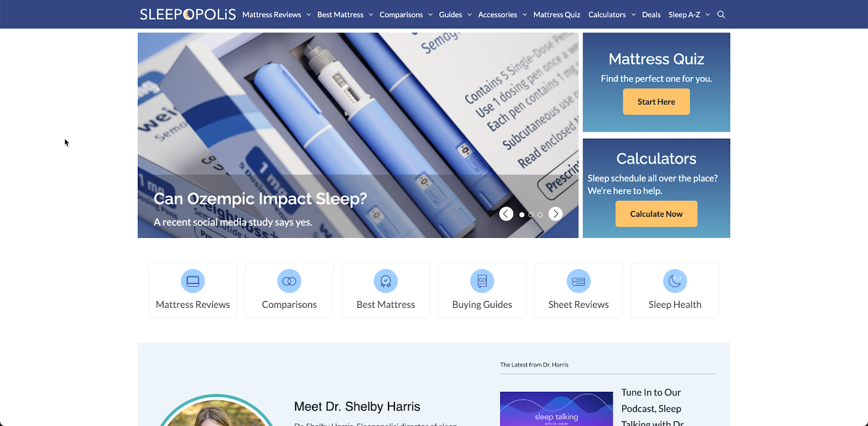The height and width of the screenshot is (426, 868).
Task: Open Comparisons nav menu item
Action: 401,15
